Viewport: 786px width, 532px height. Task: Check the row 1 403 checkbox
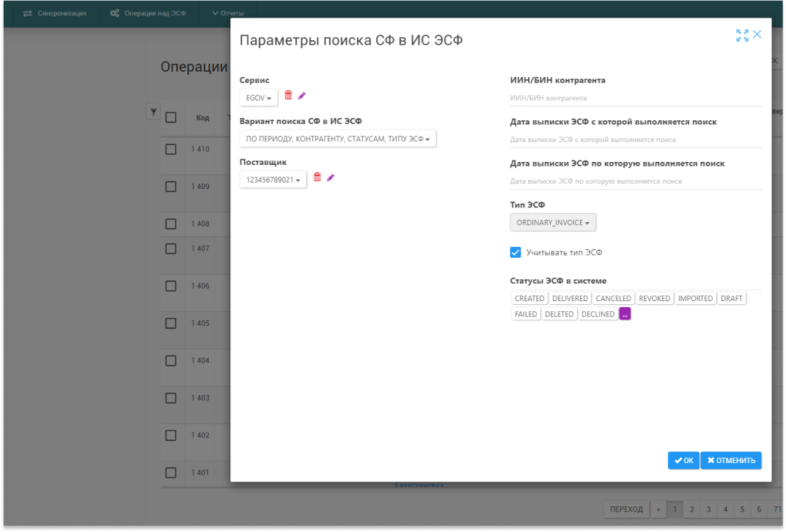[171, 398]
